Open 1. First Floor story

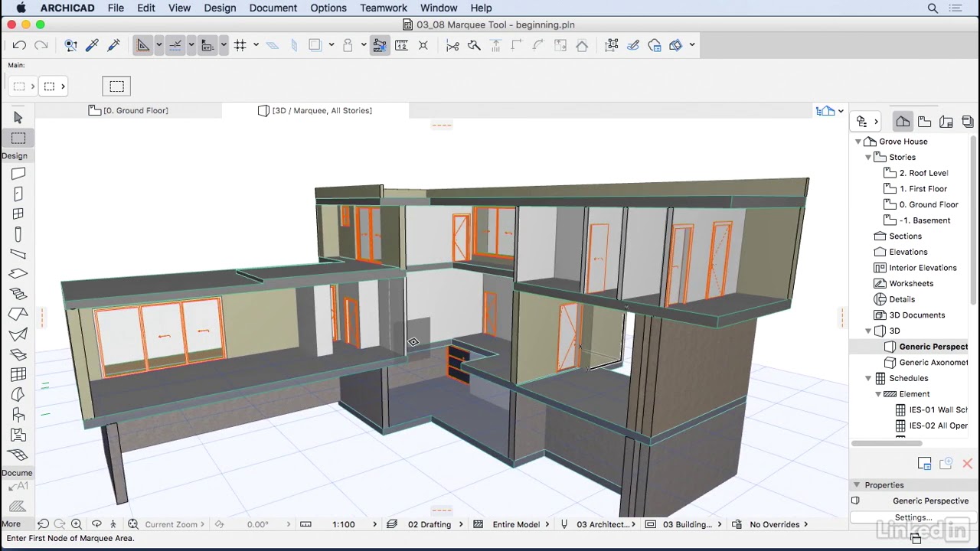coord(923,189)
